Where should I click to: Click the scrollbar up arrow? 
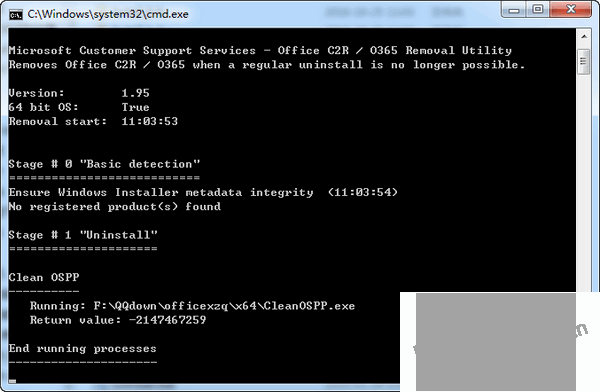click(584, 36)
